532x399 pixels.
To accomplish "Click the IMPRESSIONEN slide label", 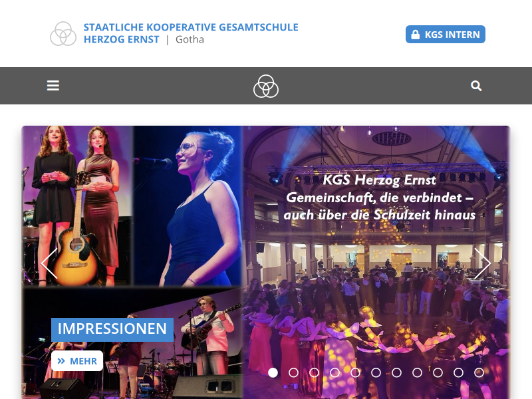I will pos(112,329).
